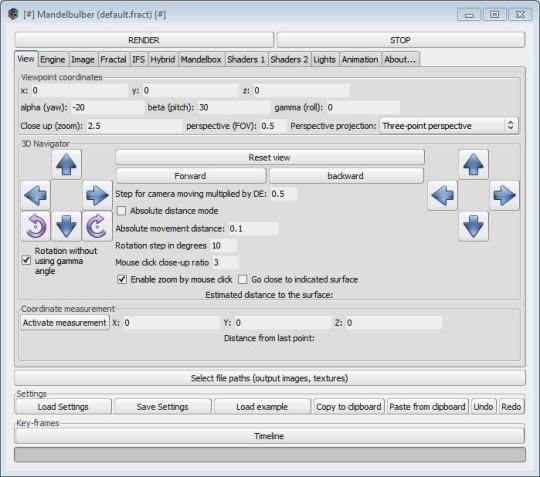This screenshot has height=477, width=540.
Task: Click Paste from clipboard button
Action: pyautogui.click(x=427, y=407)
